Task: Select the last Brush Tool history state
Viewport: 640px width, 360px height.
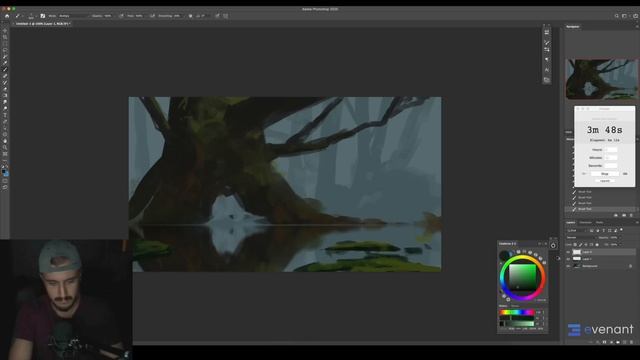Action: [x=601, y=209]
